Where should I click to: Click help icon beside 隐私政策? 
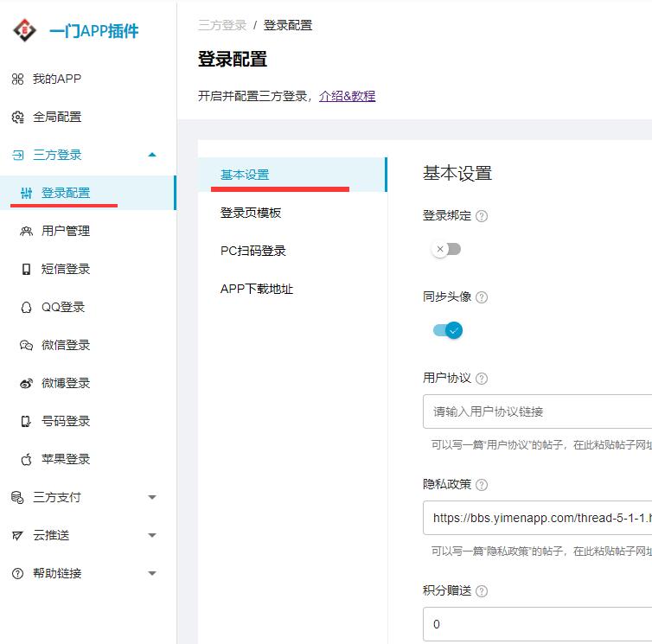(x=482, y=485)
